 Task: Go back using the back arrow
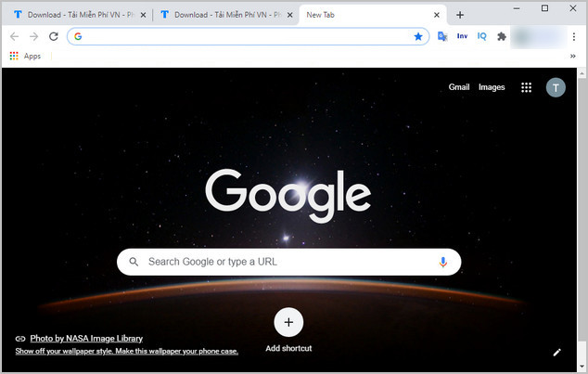click(14, 36)
